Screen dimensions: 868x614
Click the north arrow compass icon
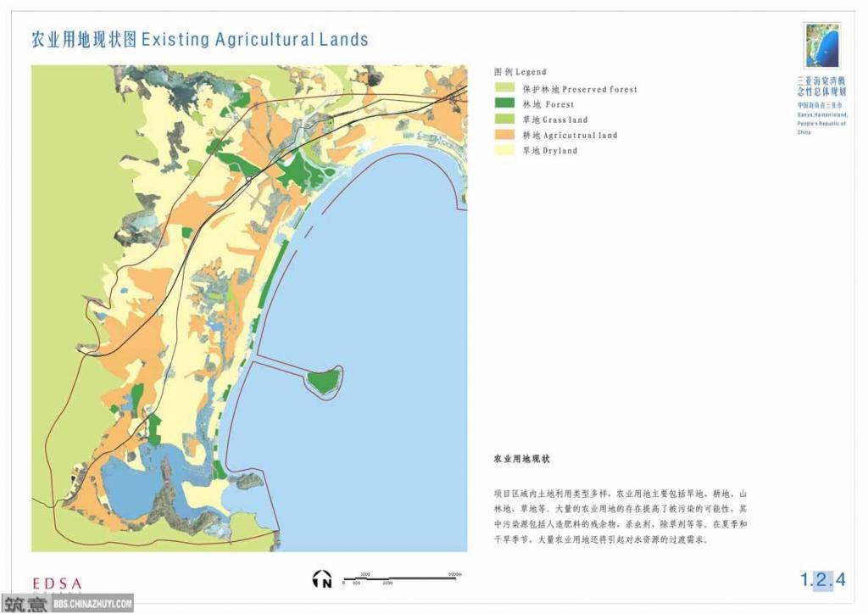pos(322,579)
